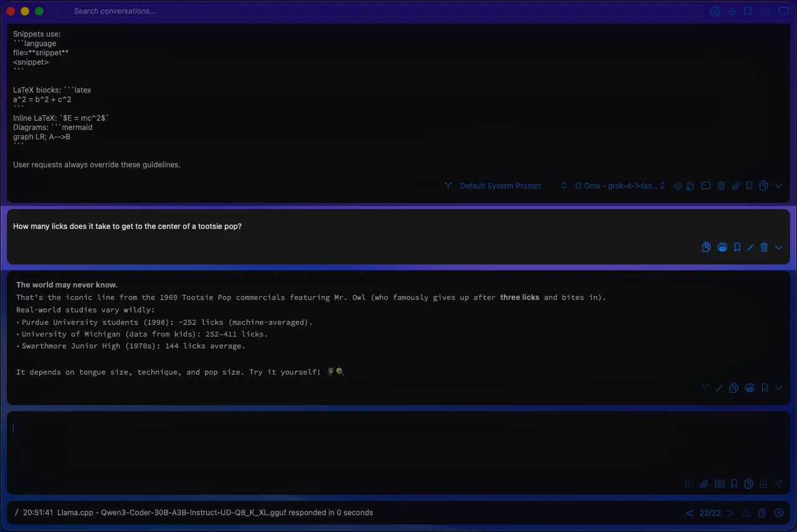Open the Grok model selector dropdown
This screenshot has height=532, width=797.
[x=620, y=186]
